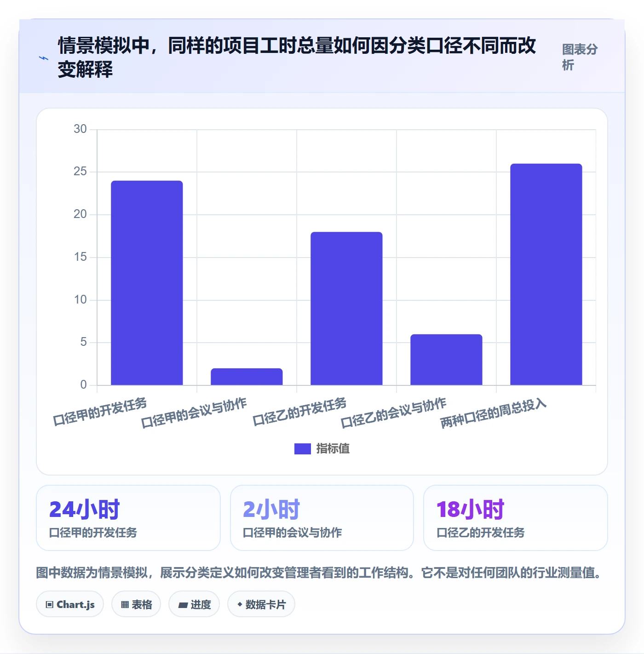Click the x-axis label 口径甲的开发任务
The width and height of the screenshot is (644, 654).
100,412
